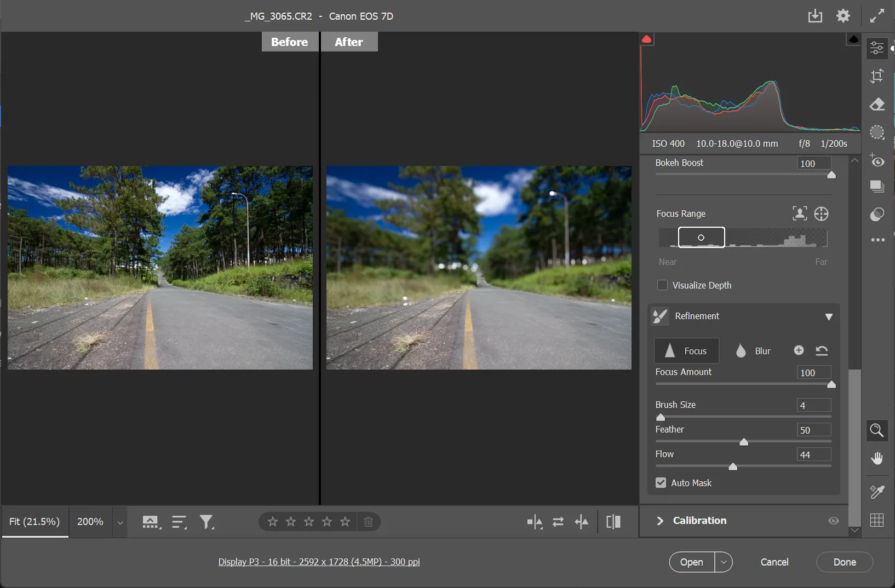Click panel scrollbar down arrow
This screenshot has width=895, height=588.
[854, 530]
